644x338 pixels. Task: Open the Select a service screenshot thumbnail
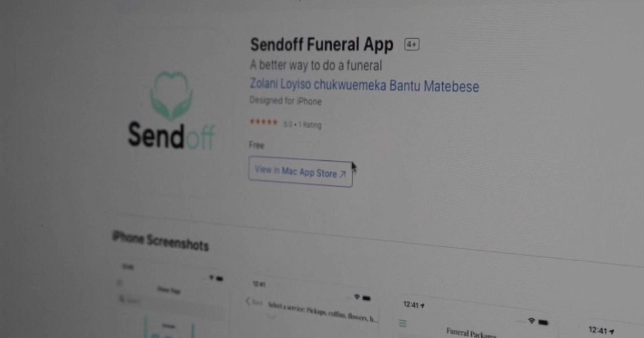[x=312, y=310]
